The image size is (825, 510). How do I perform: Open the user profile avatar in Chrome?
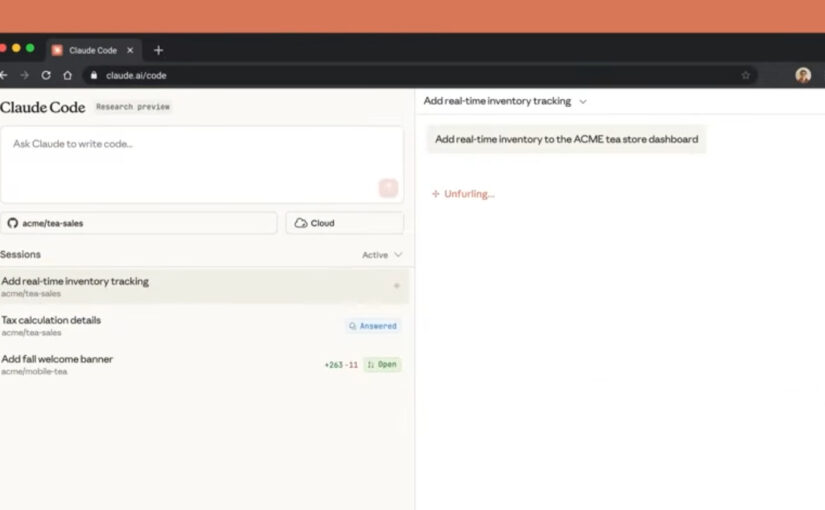click(x=803, y=75)
